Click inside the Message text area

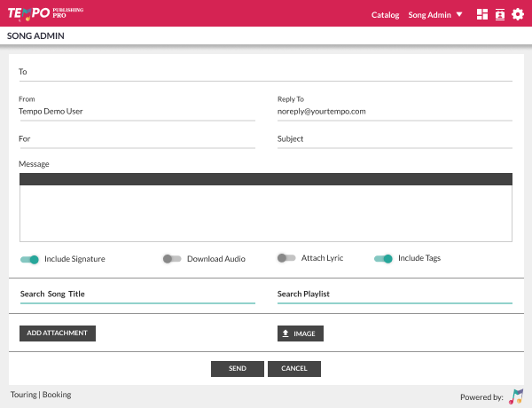coord(265,213)
